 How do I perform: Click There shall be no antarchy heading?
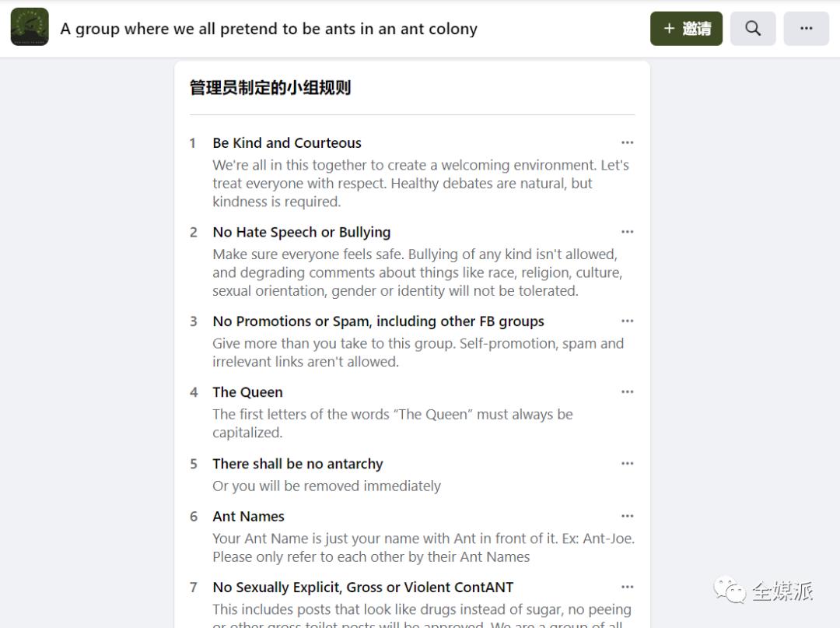coord(298,464)
